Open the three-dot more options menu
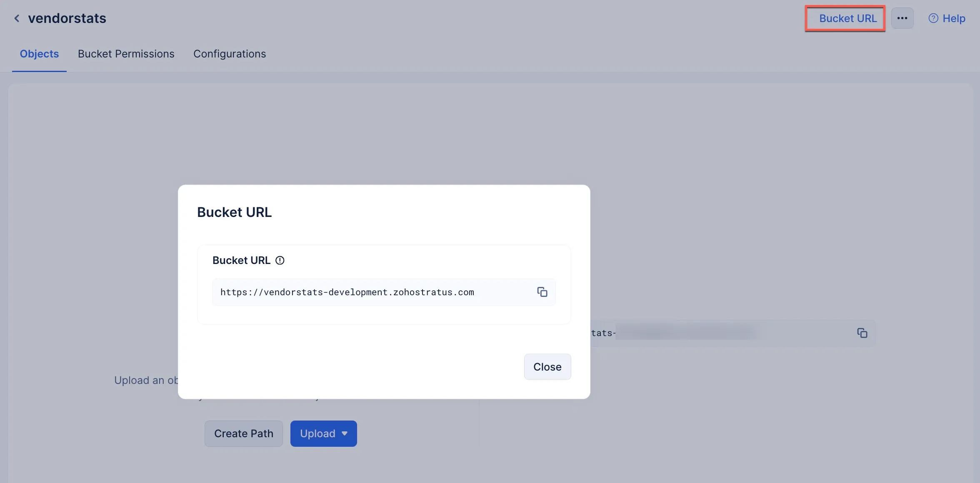This screenshot has width=980, height=483. (902, 18)
